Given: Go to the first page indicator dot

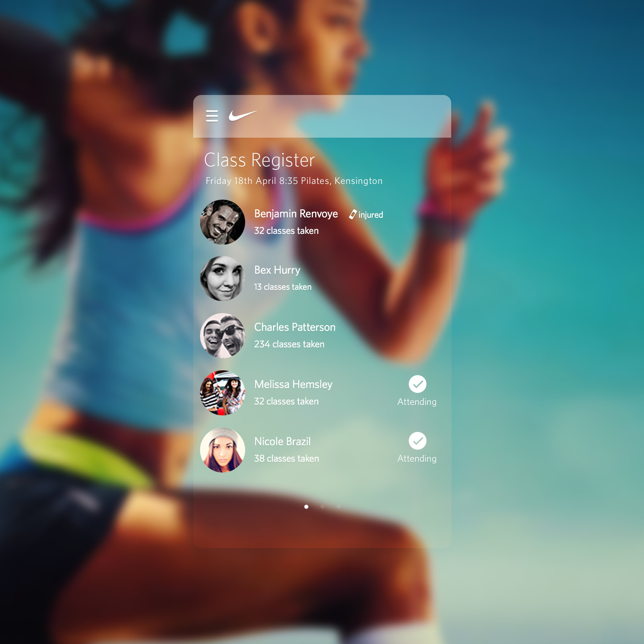Looking at the screenshot, I should 306,507.
